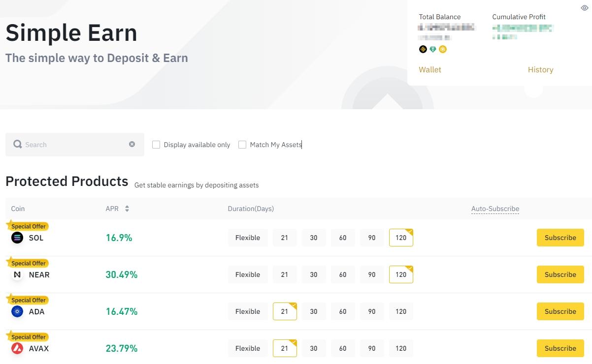The image size is (592, 364).
Task: Click the AVAX coin icon
Action: [17, 349]
